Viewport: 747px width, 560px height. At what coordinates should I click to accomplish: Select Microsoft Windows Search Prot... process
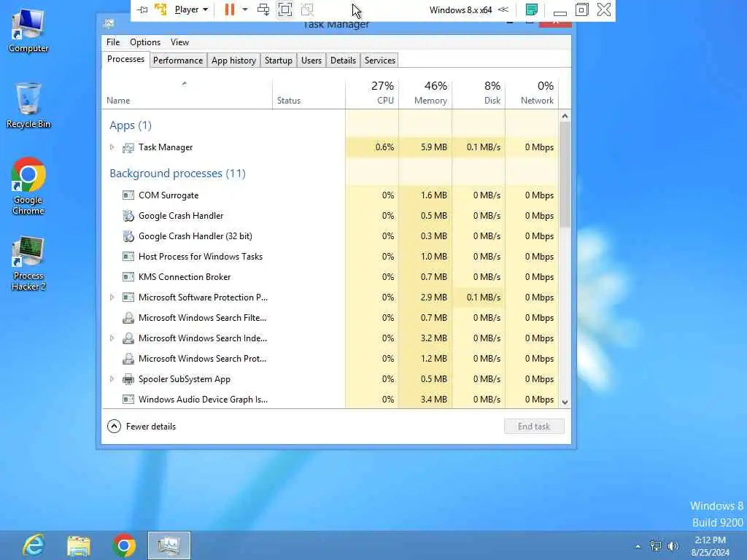point(330,359)
